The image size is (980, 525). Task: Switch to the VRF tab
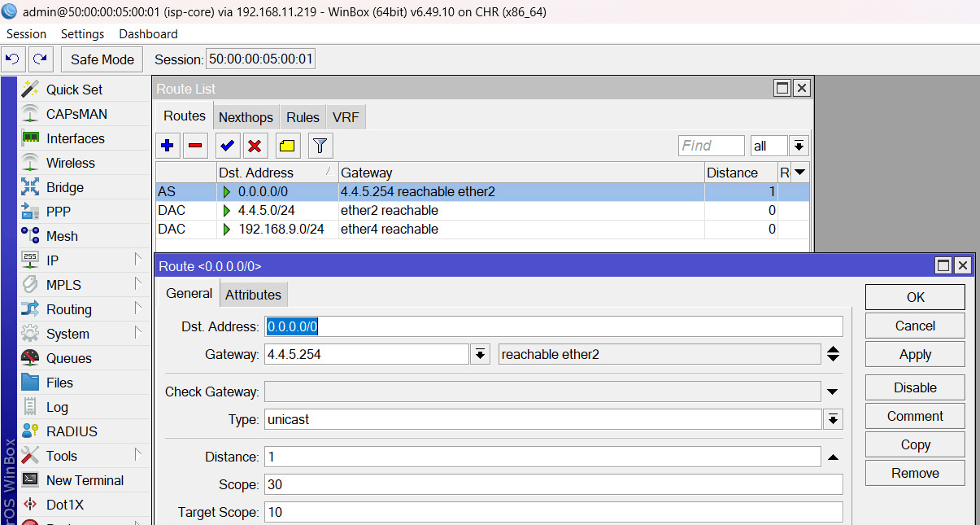pyautogui.click(x=346, y=117)
